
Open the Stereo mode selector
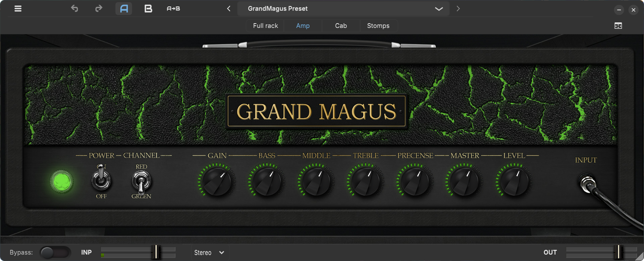point(209,252)
